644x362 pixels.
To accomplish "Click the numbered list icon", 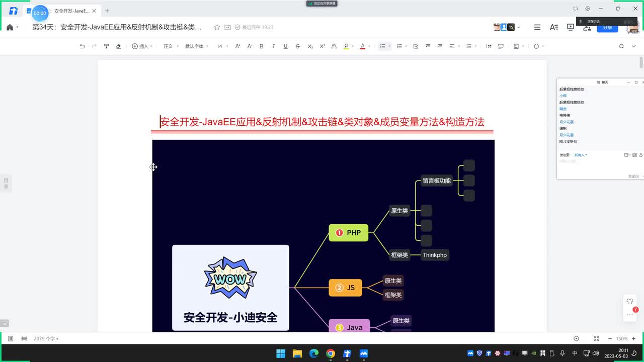I will pos(399,46).
